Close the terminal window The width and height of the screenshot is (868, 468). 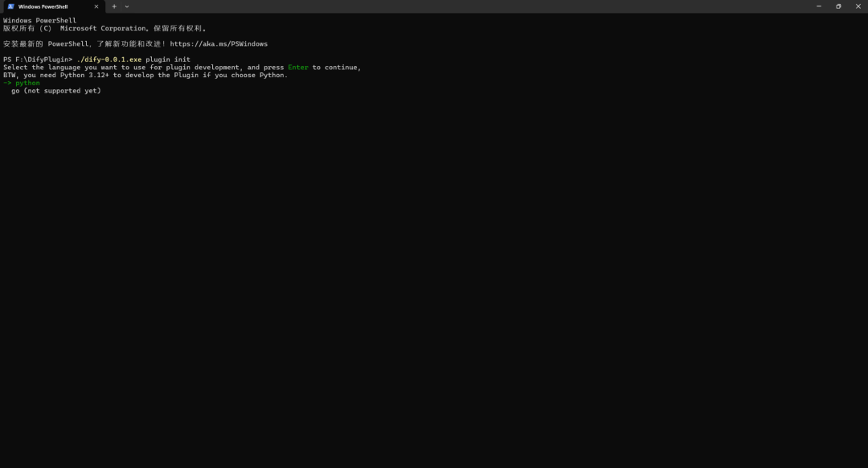pos(858,6)
